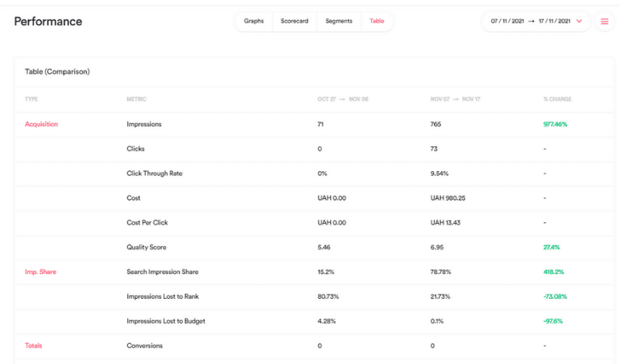Click the METRIC column header
The width and height of the screenshot is (620, 364).
click(x=136, y=99)
